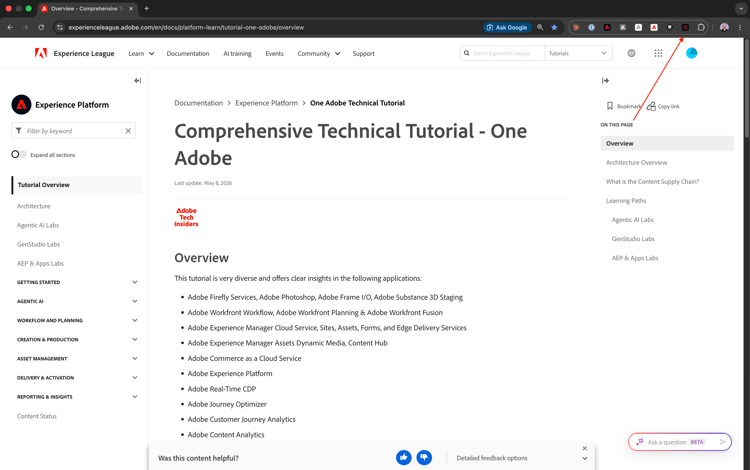Click the Ask a question input
Image resolution: width=750 pixels, height=470 pixels.
pyautogui.click(x=680, y=442)
